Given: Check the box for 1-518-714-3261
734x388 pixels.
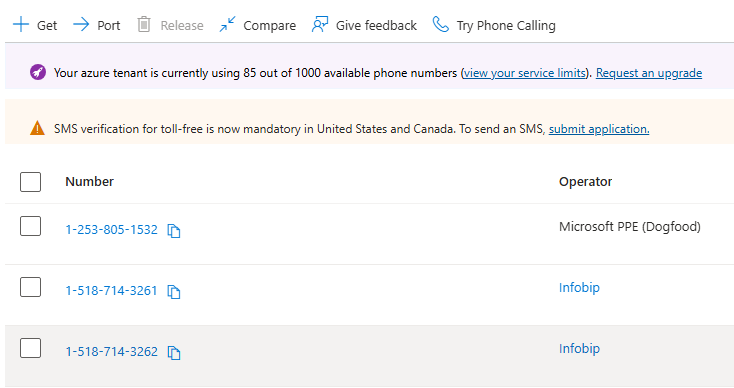Looking at the screenshot, I should click(30, 287).
